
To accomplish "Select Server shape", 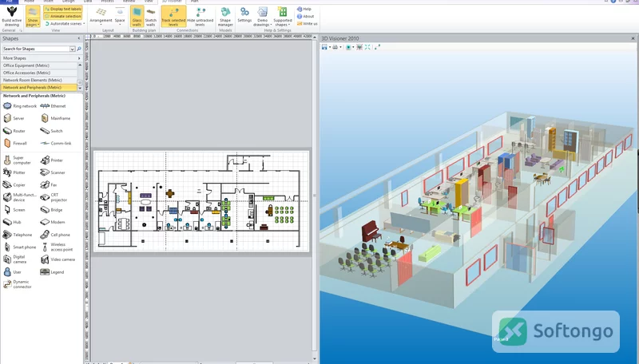I will pyautogui.click(x=14, y=118).
